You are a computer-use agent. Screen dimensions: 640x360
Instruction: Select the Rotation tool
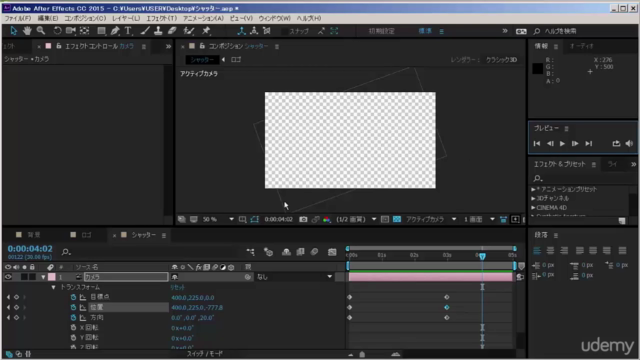pos(57,31)
